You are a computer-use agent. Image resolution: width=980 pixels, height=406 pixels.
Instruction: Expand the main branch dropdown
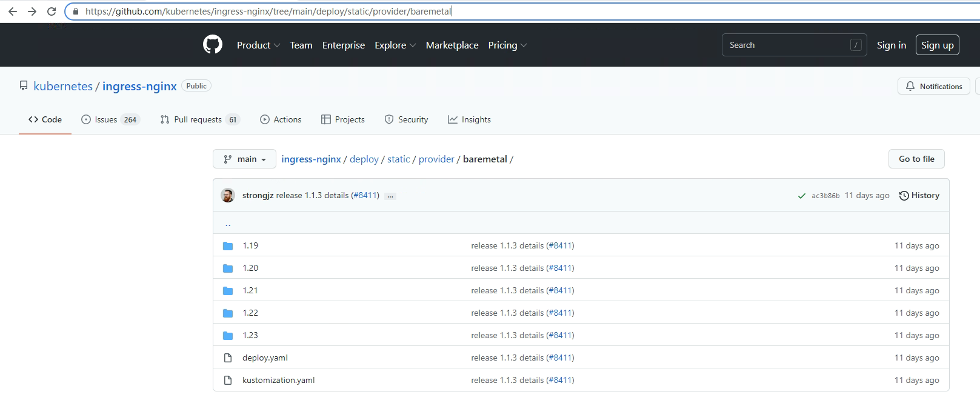[244, 159]
